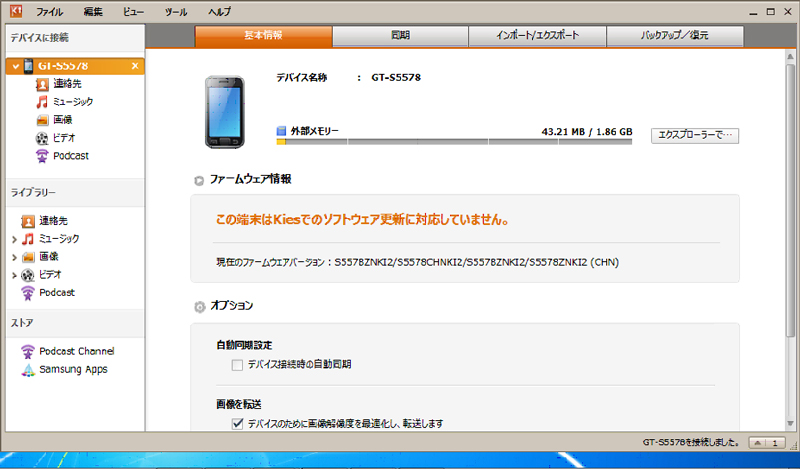Screen dimensions: 800x469
Task: Click the ファームウェア情報 section icon
Action: pos(199,180)
